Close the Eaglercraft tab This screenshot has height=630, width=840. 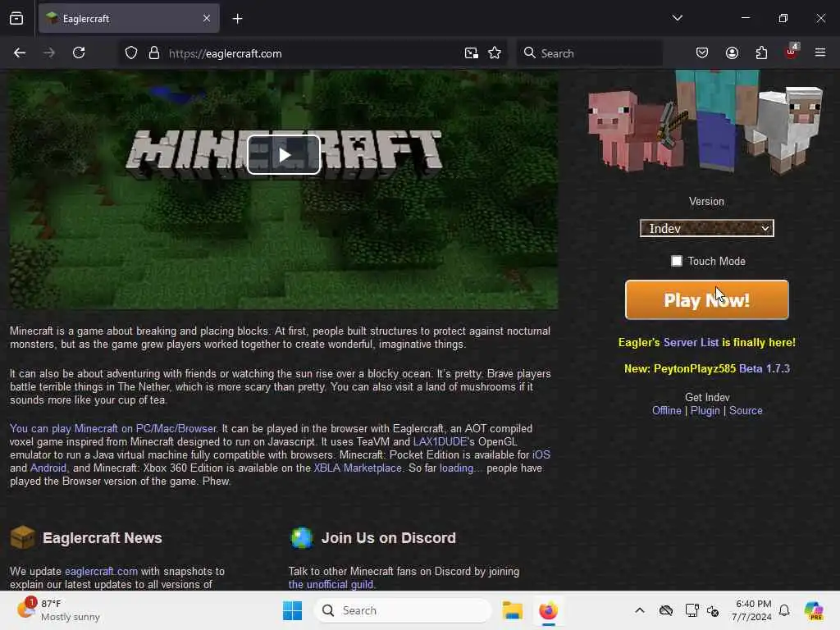tap(207, 19)
